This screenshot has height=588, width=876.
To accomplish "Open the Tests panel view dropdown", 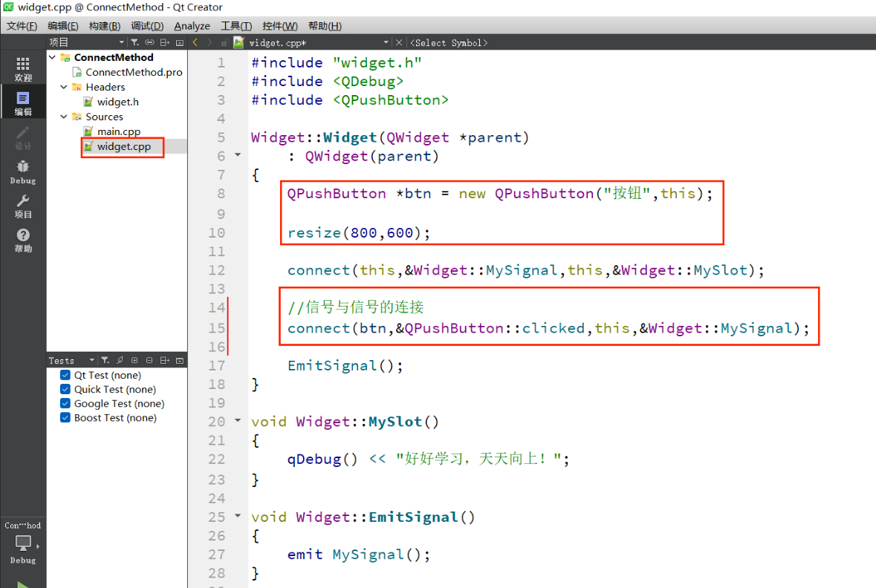I will (91, 361).
